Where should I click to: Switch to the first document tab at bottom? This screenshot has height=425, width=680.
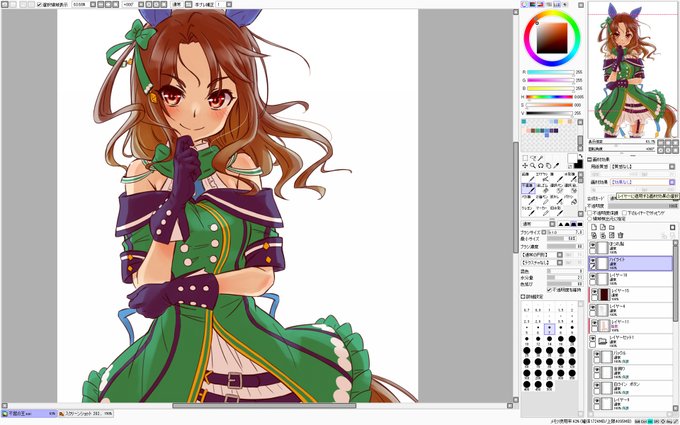(29, 414)
